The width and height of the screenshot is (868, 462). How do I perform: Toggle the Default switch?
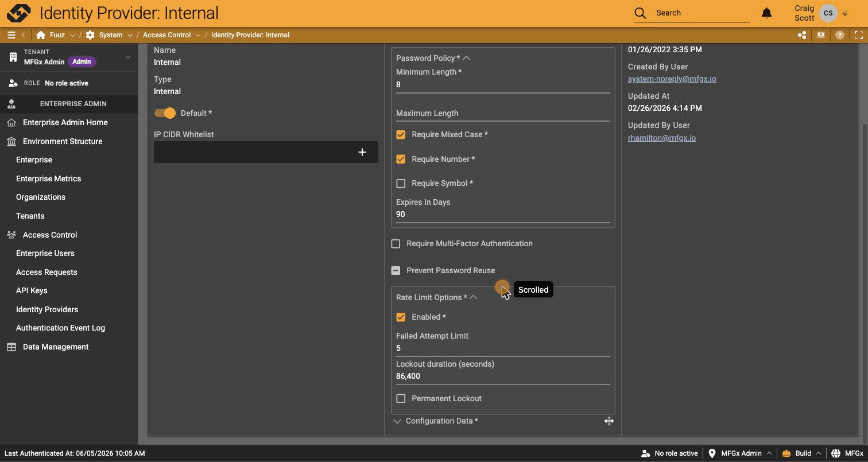point(165,113)
